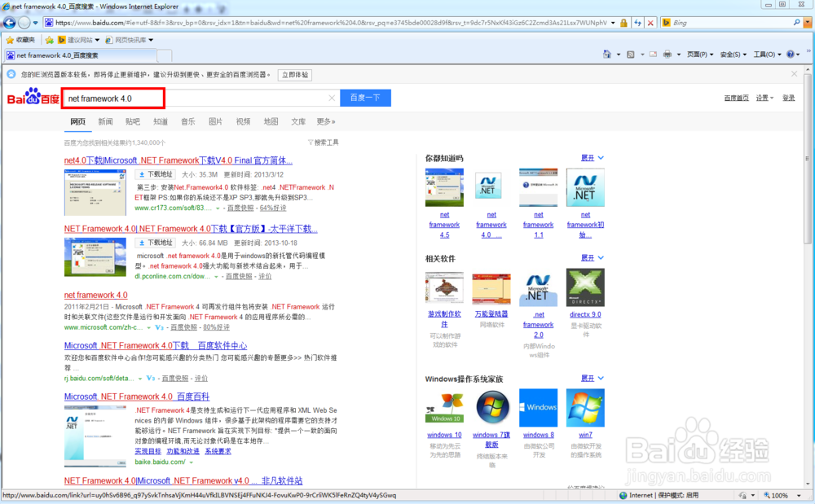This screenshot has width=815, height=504.
Task: Switch to the 地图 search tab
Action: [x=271, y=121]
